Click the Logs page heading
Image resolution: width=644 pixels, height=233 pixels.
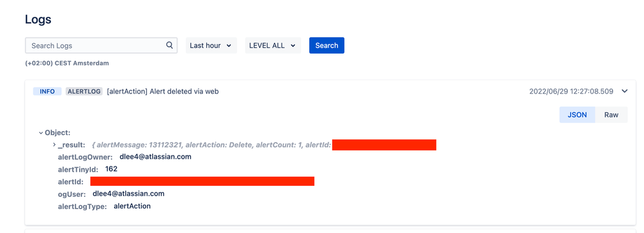pyautogui.click(x=38, y=19)
